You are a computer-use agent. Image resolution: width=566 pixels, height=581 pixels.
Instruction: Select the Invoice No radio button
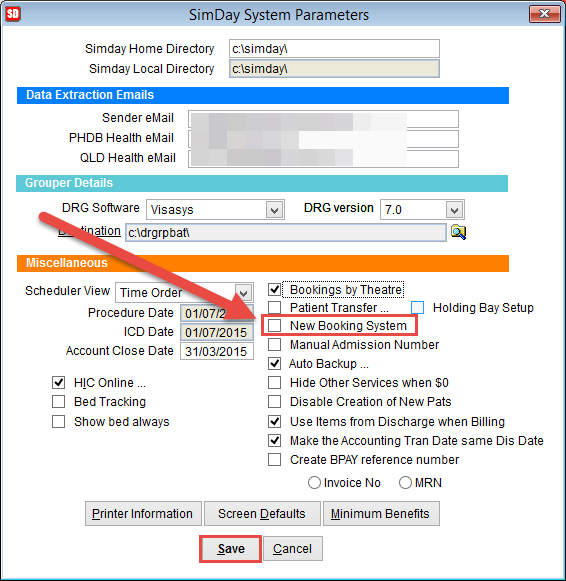click(314, 482)
